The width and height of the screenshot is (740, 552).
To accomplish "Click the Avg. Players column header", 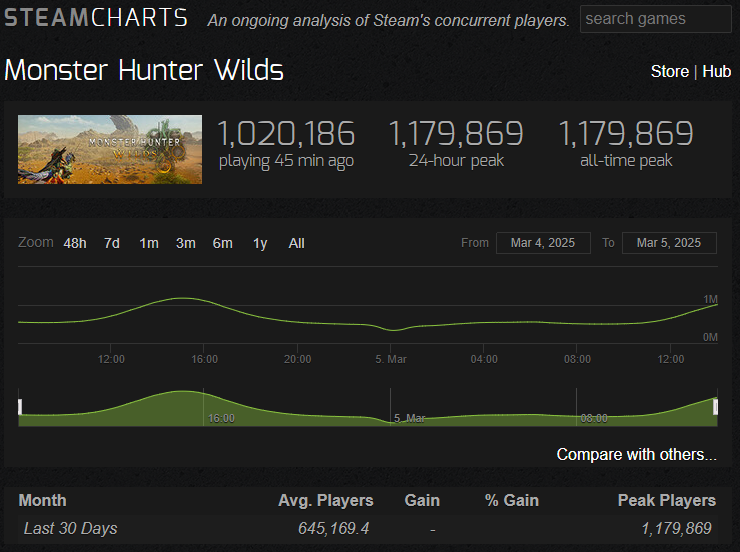I will 326,500.
